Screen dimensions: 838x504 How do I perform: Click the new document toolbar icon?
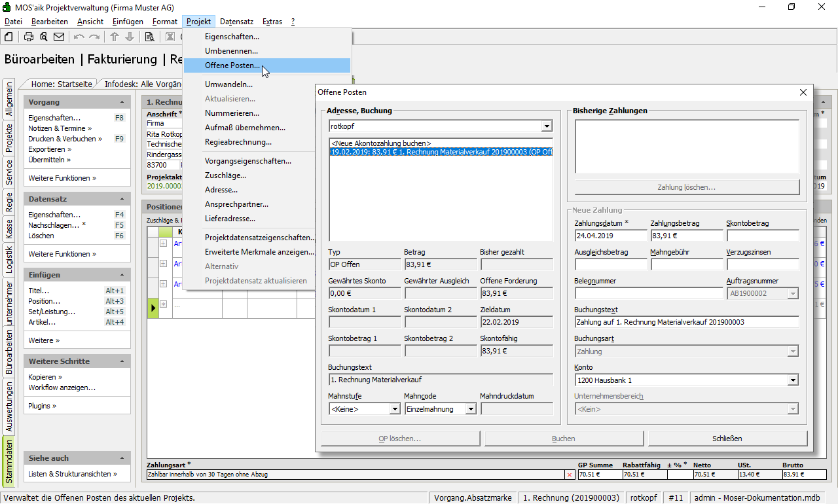pyautogui.click(x=9, y=37)
